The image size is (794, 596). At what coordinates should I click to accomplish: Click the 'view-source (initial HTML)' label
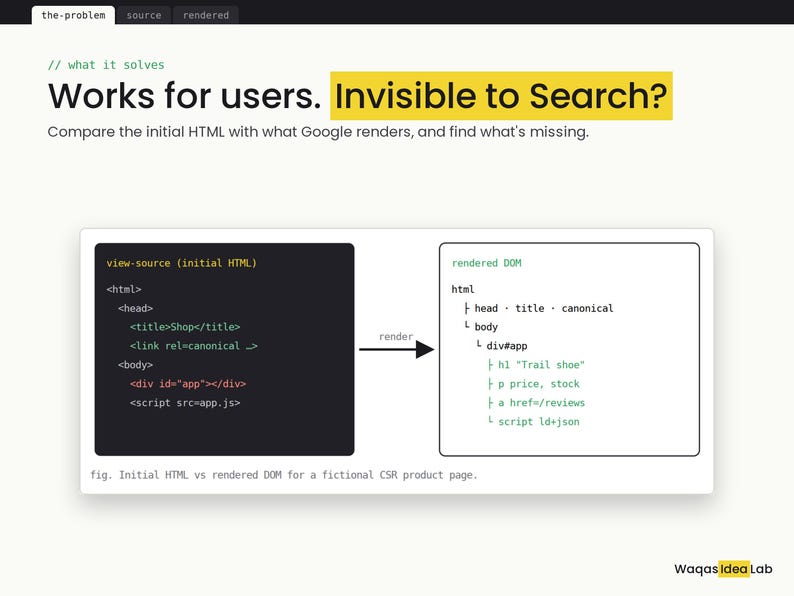(x=181, y=263)
